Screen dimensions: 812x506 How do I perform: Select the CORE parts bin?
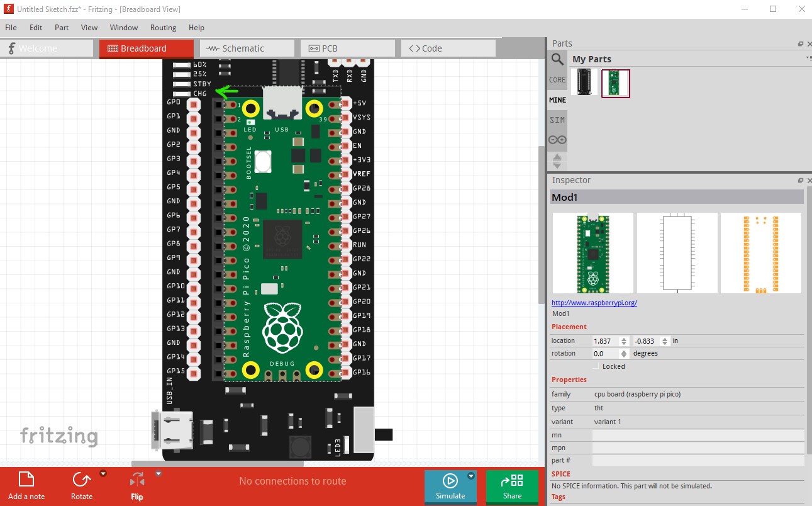(557, 80)
